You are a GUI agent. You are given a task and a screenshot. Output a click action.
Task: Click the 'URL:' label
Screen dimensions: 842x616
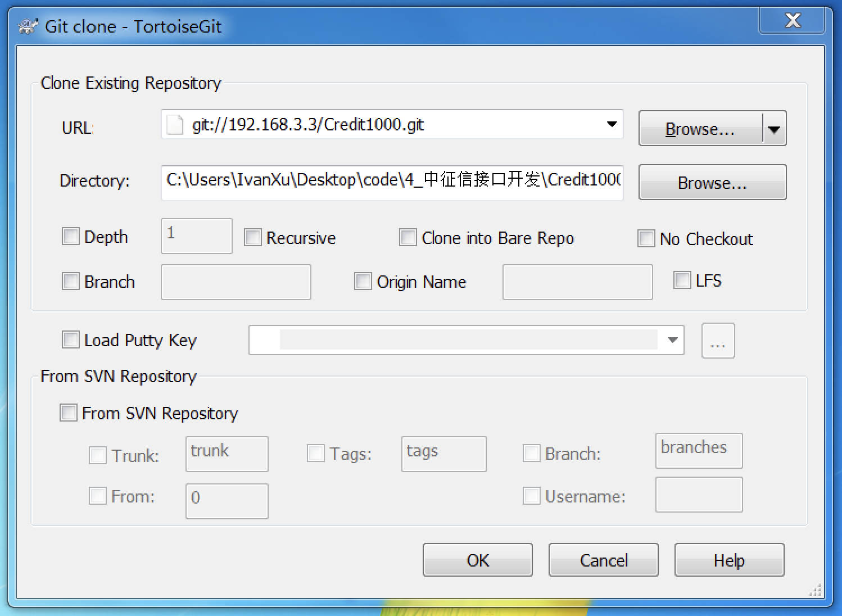point(78,128)
